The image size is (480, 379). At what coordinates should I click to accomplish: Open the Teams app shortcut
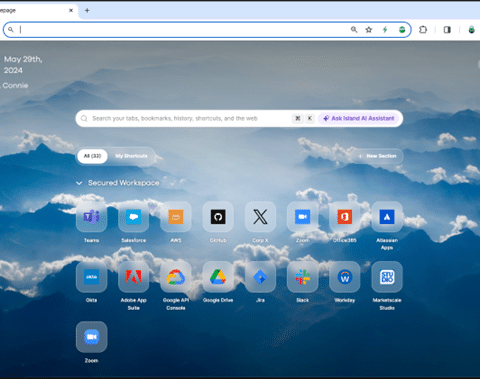(91, 217)
